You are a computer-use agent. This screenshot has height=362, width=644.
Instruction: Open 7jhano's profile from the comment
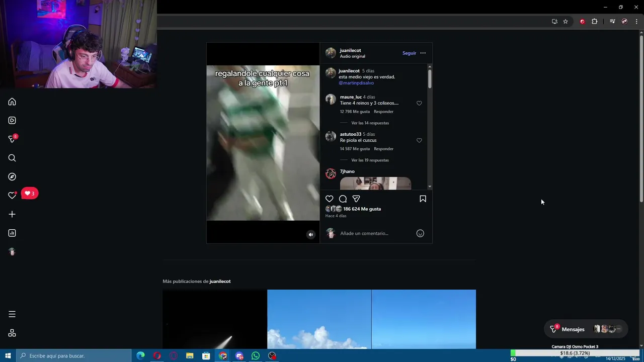pyautogui.click(x=347, y=171)
